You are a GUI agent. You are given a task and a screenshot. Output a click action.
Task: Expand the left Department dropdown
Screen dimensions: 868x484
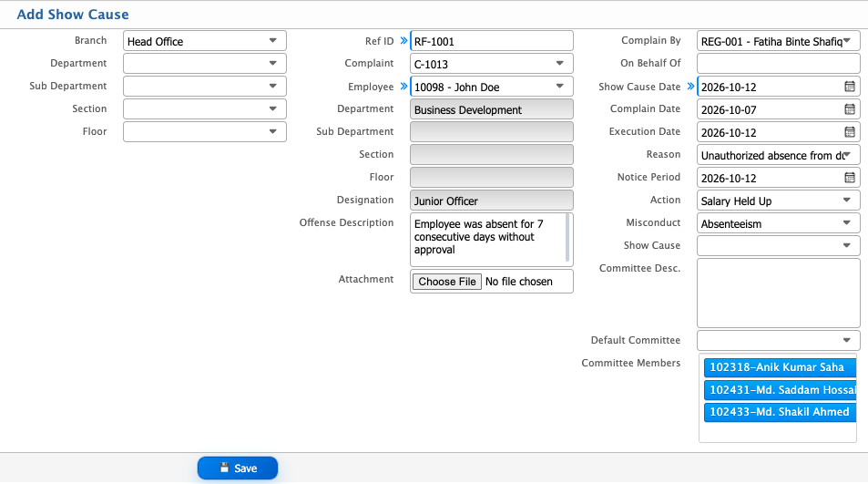click(x=204, y=64)
